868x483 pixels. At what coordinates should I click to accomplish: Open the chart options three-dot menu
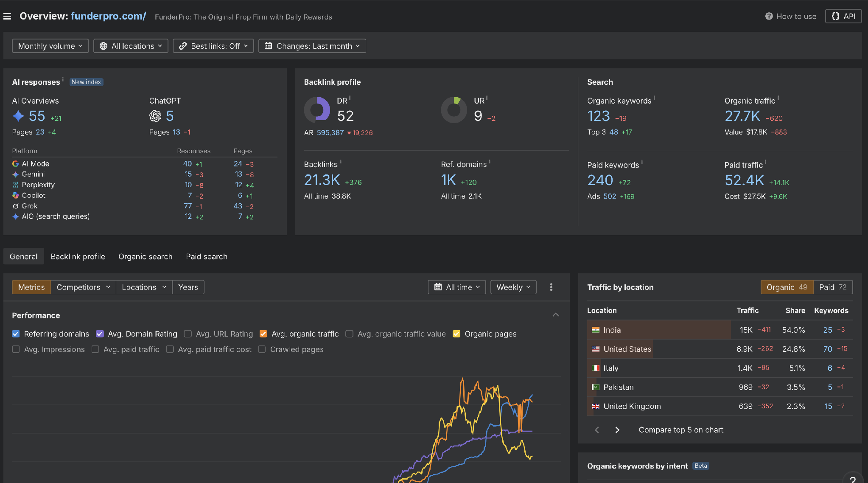point(551,287)
